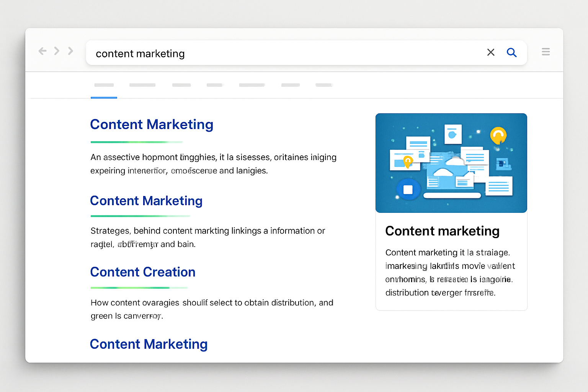The height and width of the screenshot is (392, 588).
Task: Click the blue magnifying glass search icon
Action: pyautogui.click(x=512, y=52)
